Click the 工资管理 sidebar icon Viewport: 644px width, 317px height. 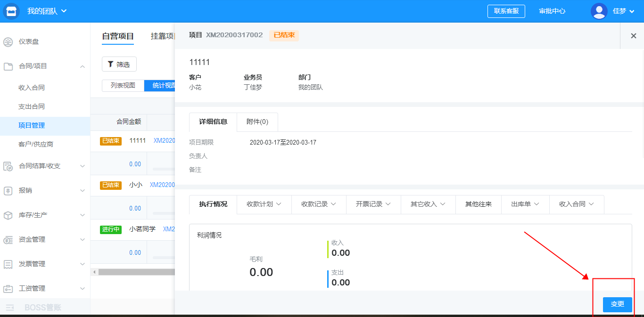pyautogui.click(x=8, y=289)
